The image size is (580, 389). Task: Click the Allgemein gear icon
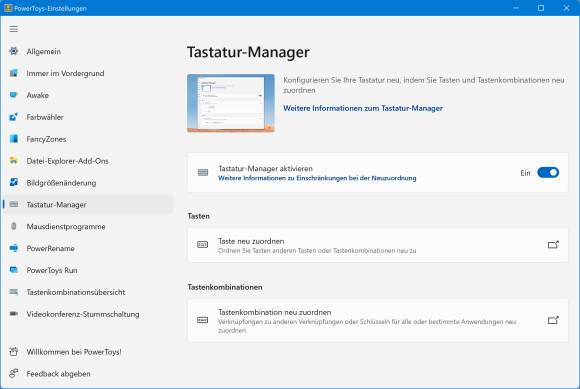click(x=14, y=51)
